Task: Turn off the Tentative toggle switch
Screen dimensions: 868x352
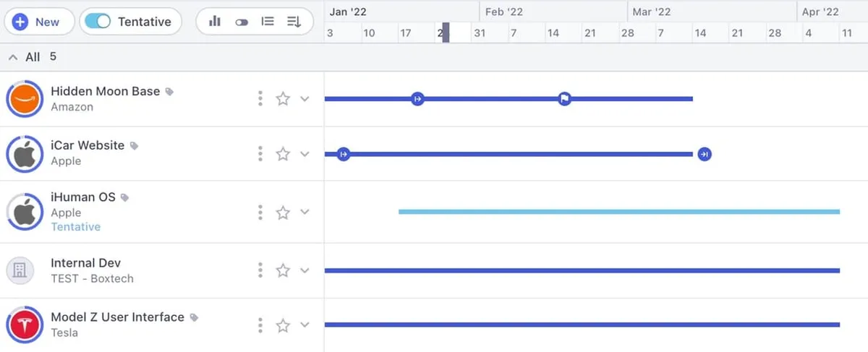Action: click(98, 22)
